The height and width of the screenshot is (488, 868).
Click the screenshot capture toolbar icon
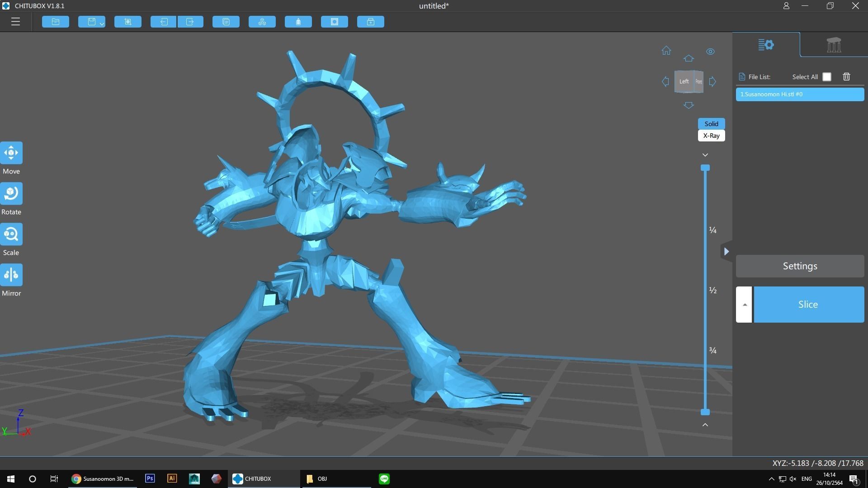[128, 22]
